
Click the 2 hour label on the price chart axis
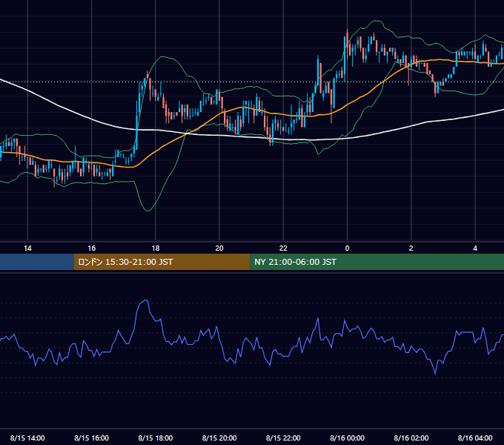pos(411,248)
